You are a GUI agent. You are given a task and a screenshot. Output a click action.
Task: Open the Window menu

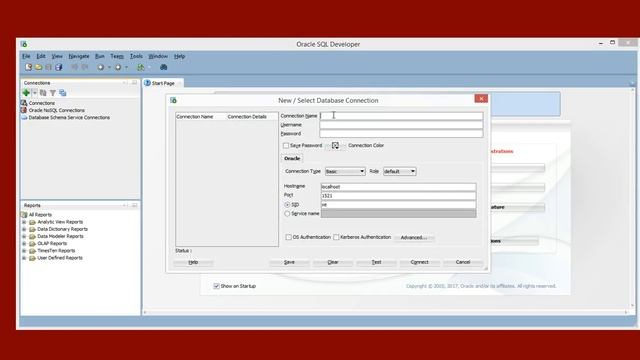click(158, 56)
